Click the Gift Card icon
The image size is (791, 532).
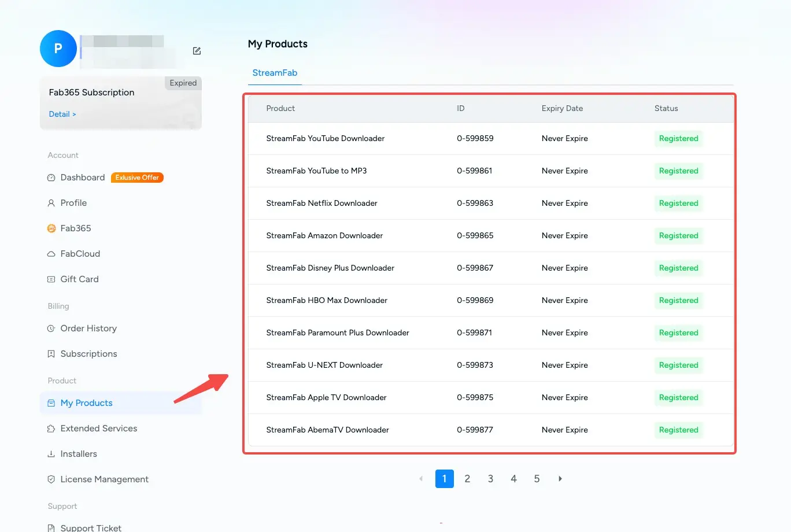click(x=51, y=279)
